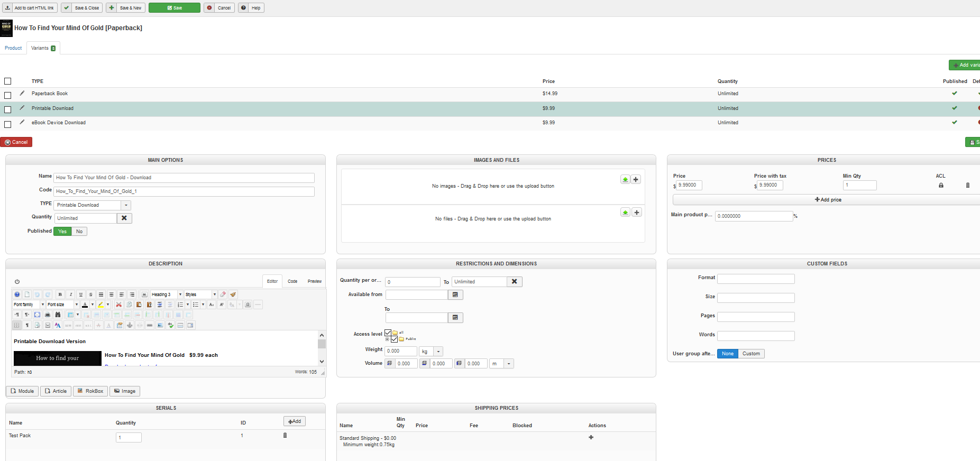
Task: Uncheck the Public access level checkbox
Action: pyautogui.click(x=394, y=339)
